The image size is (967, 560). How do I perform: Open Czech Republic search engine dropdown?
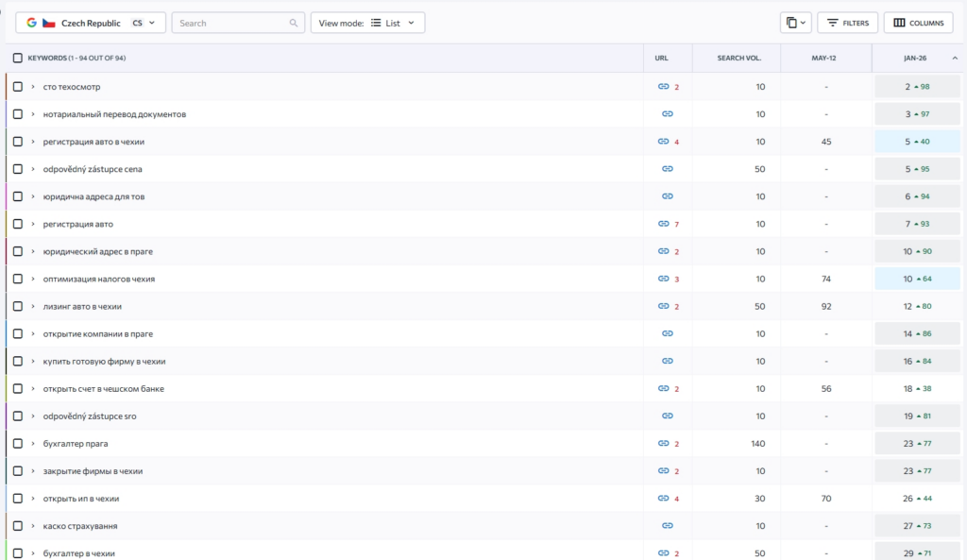tap(91, 23)
